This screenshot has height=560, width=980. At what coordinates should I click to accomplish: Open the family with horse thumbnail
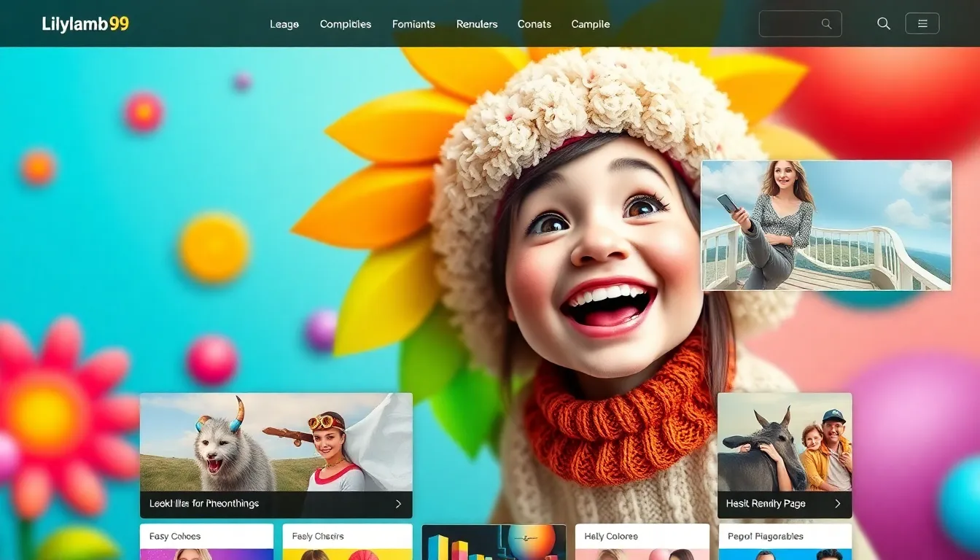(784, 442)
